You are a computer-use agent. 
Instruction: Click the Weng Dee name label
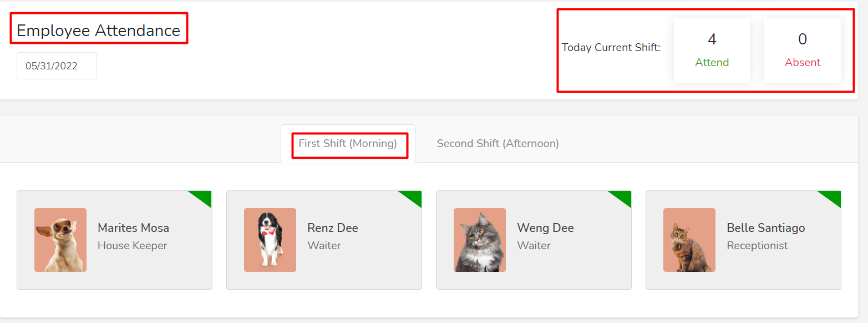pos(545,228)
